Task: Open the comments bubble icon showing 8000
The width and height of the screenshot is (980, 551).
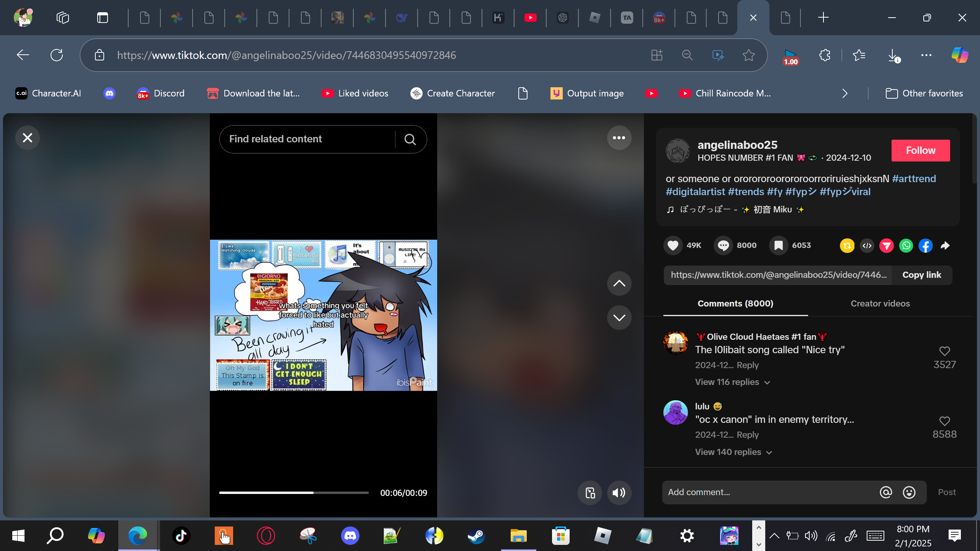Action: 723,245
